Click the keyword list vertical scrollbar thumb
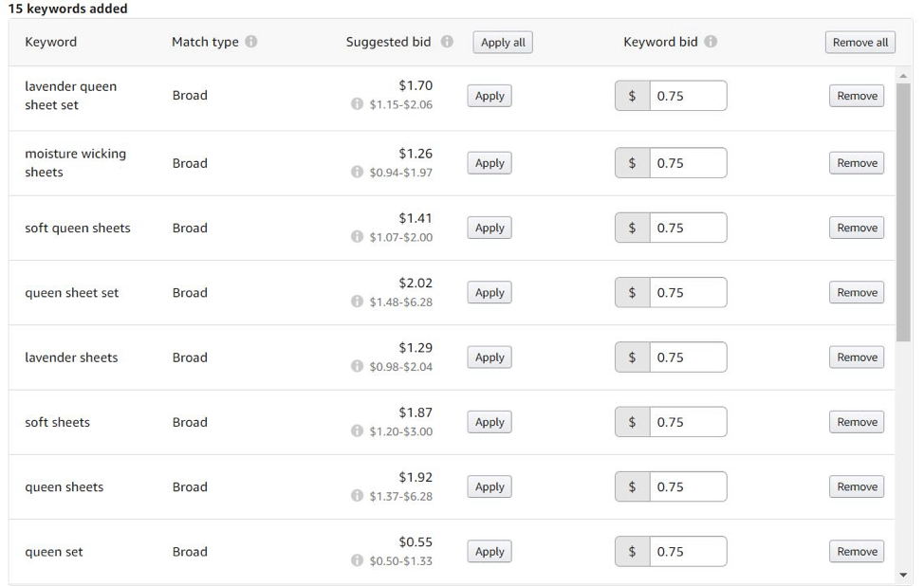Image resolution: width=924 pixels, height=586 pixels. point(903,212)
